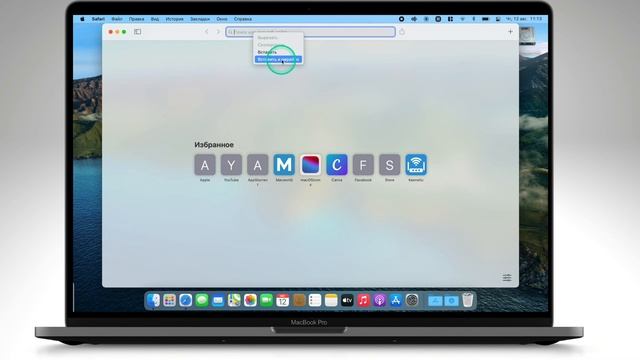Viewport: 640px width, 360px height.
Task: Open Apple TV from the Dock
Action: (x=347, y=300)
